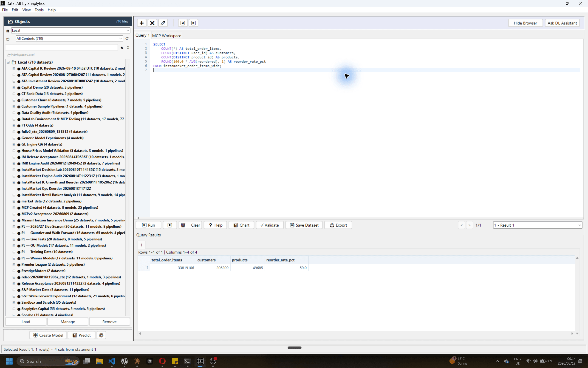Open ChatGPT app icon in taskbar

[x=124, y=361]
